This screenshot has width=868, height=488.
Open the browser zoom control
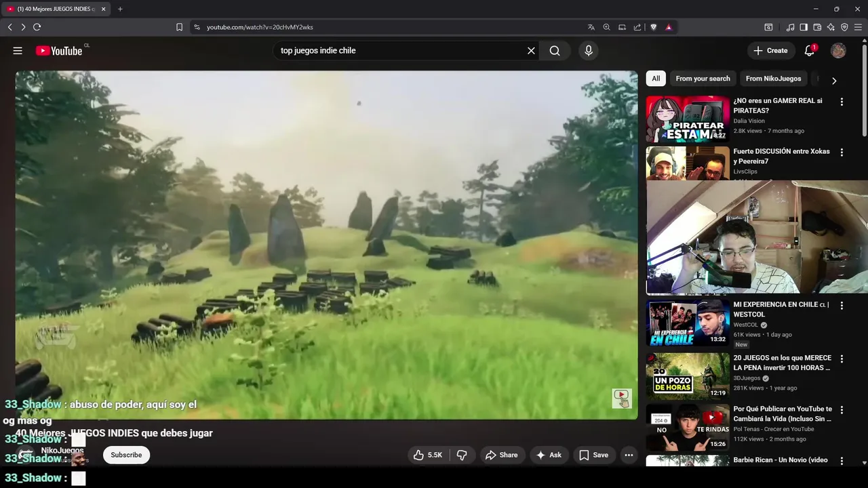pos(607,27)
